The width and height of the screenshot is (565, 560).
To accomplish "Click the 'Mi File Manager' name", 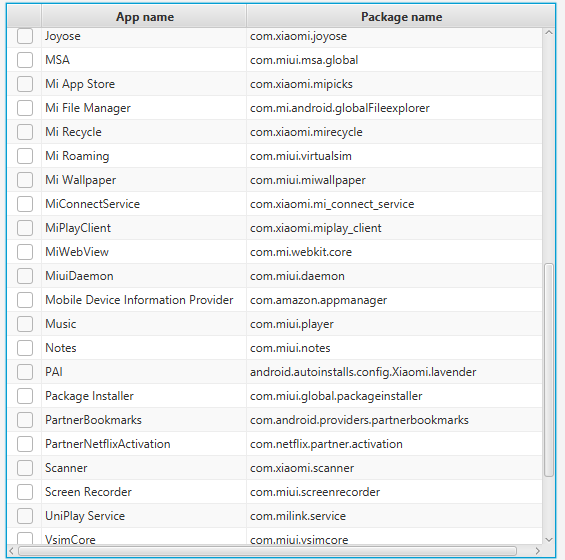I will coord(88,108).
